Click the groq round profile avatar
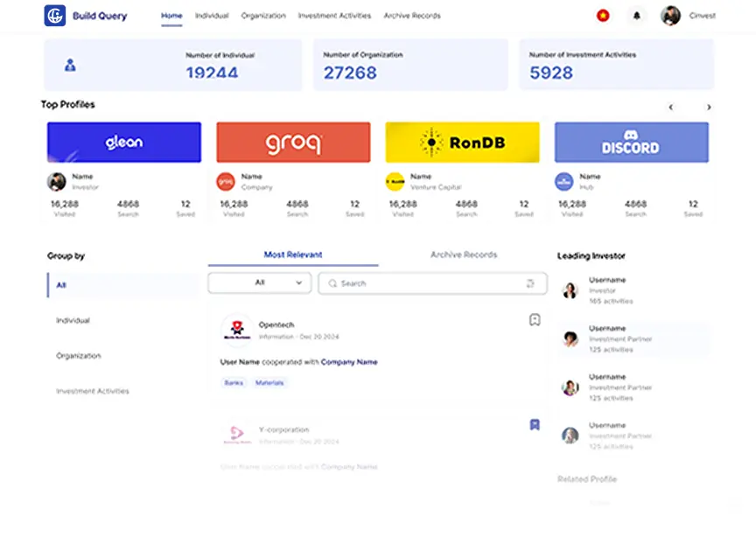Image resolution: width=756 pixels, height=537 pixels. pos(226,181)
